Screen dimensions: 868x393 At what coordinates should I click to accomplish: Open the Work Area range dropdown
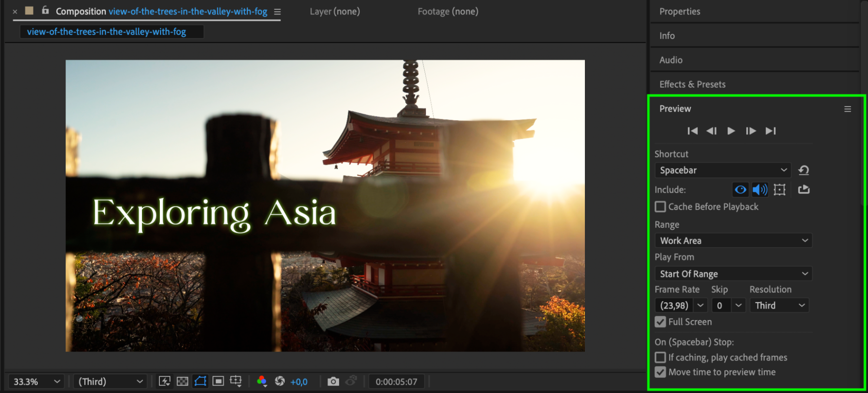(x=733, y=241)
